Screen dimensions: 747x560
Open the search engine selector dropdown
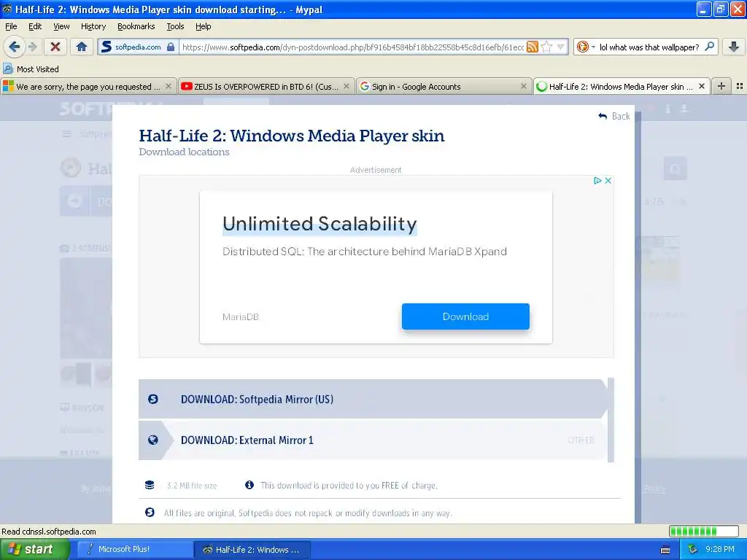coord(586,47)
